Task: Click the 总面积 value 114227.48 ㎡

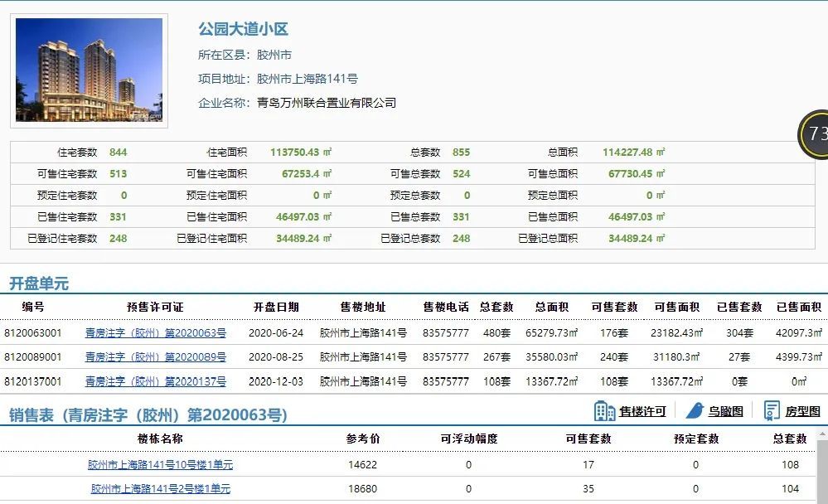Action: point(634,153)
